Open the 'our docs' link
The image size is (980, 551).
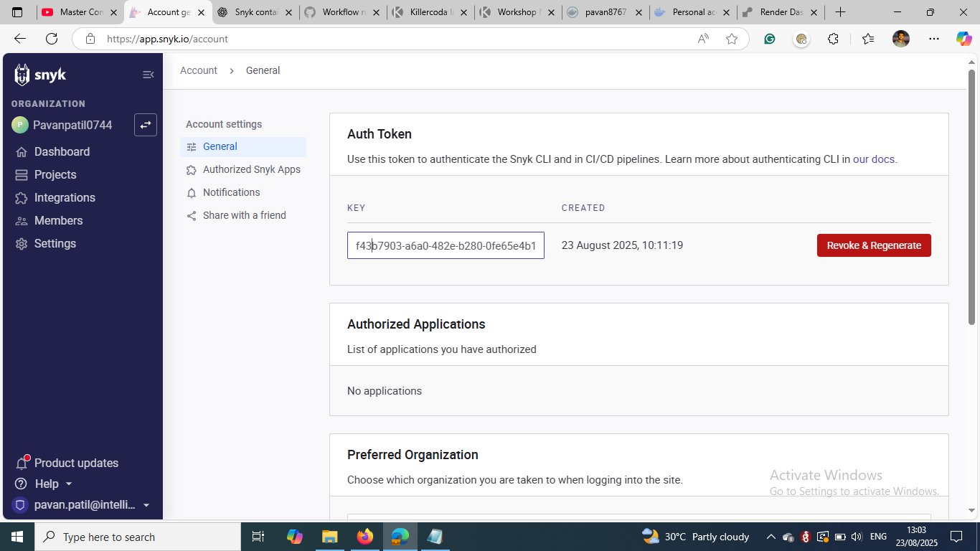[873, 159]
